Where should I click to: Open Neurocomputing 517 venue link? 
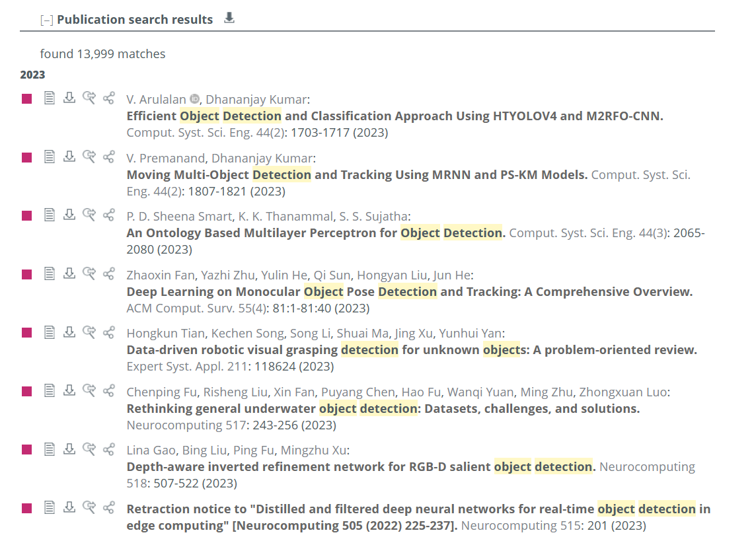186,425
